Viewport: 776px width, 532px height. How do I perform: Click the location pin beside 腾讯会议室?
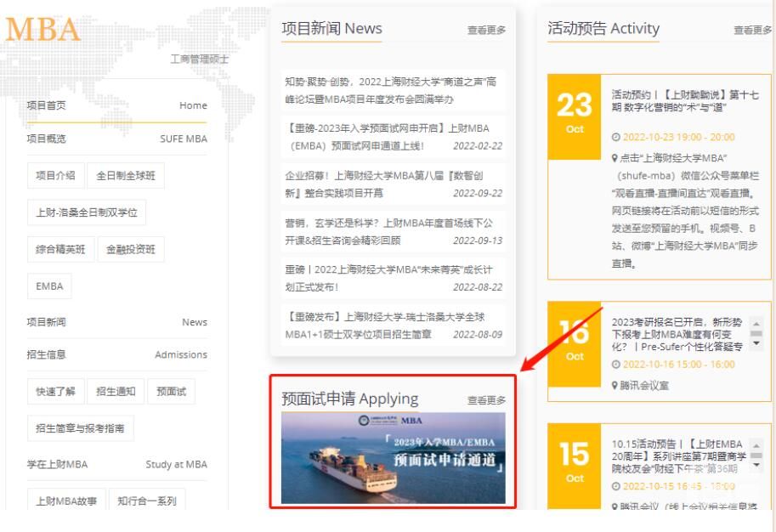click(x=615, y=385)
